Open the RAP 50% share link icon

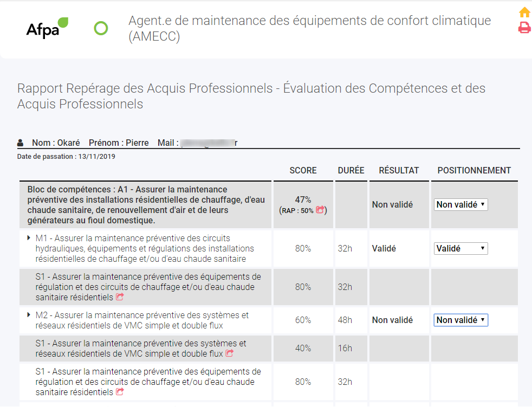pos(320,210)
